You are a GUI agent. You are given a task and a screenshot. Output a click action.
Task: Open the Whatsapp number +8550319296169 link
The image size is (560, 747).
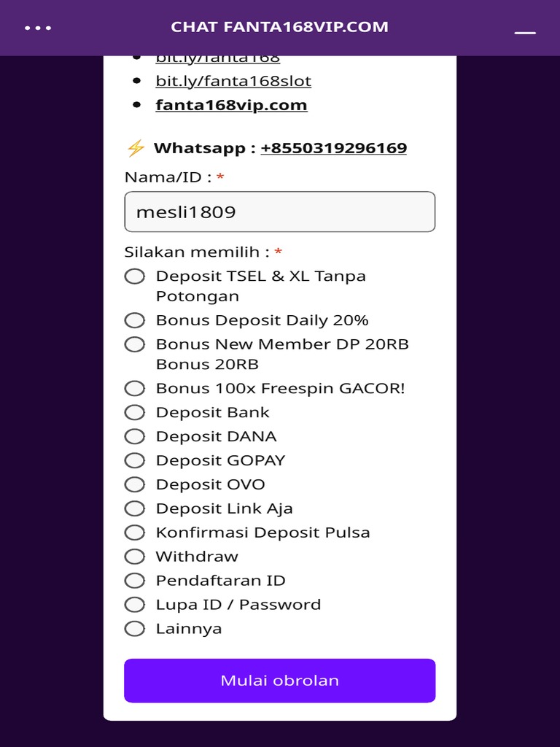pyautogui.click(x=333, y=148)
